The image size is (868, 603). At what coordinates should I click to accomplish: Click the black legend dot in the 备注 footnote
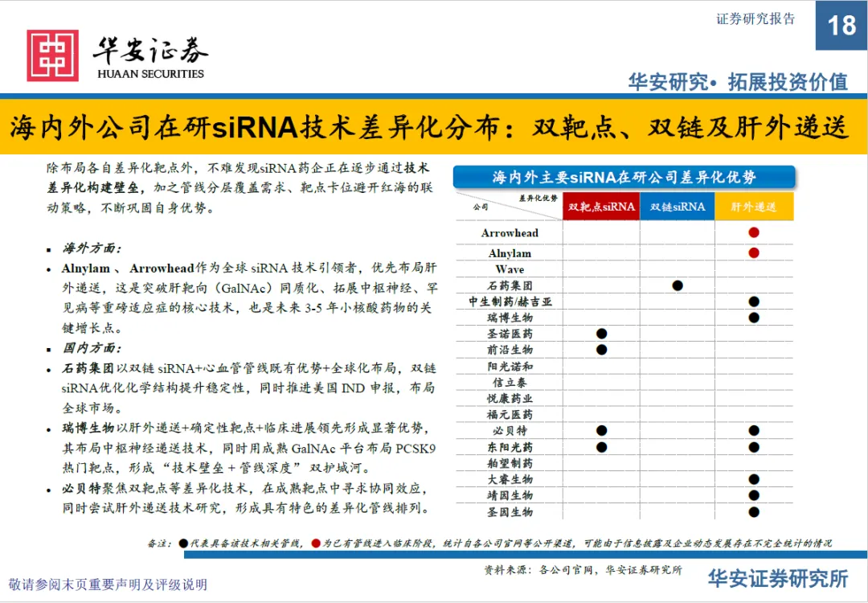[184, 544]
